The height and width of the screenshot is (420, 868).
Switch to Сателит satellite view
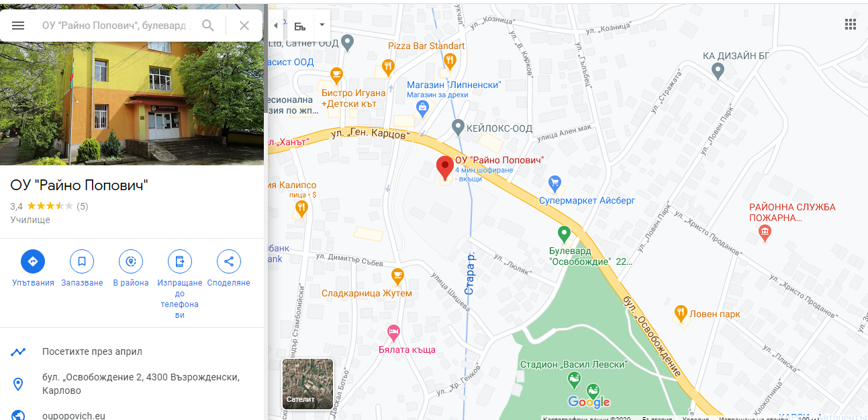point(308,384)
